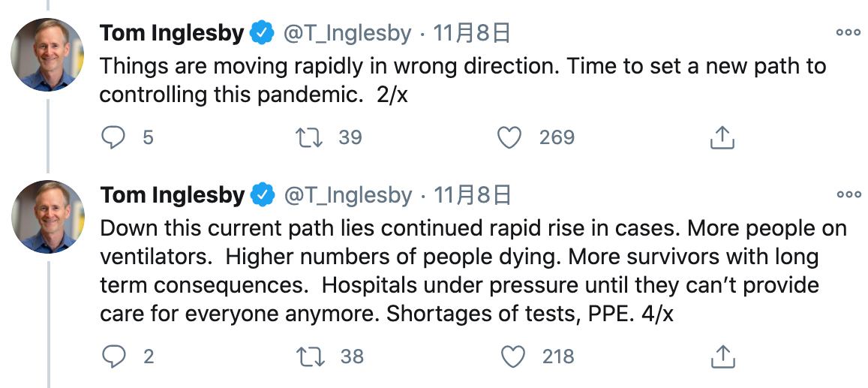Open the @T_Inglesby handle on the second tweet
The image size is (868, 388).
click(x=347, y=195)
